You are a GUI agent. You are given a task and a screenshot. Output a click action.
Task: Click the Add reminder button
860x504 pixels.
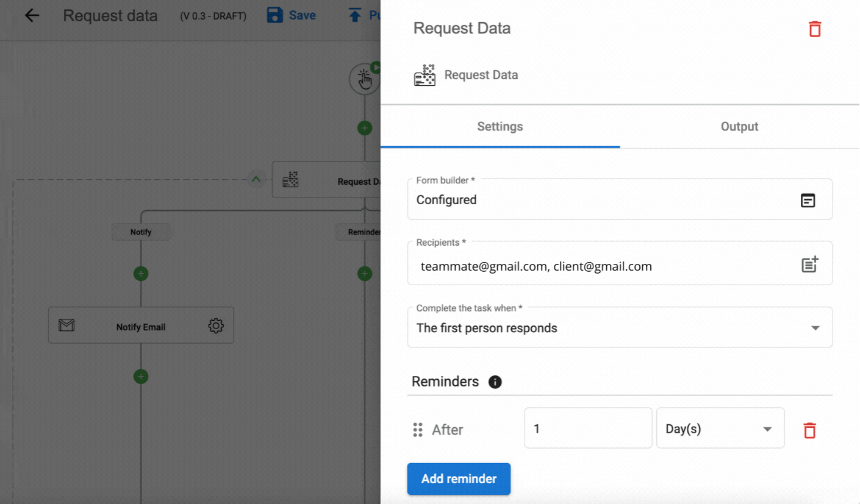coord(459,479)
